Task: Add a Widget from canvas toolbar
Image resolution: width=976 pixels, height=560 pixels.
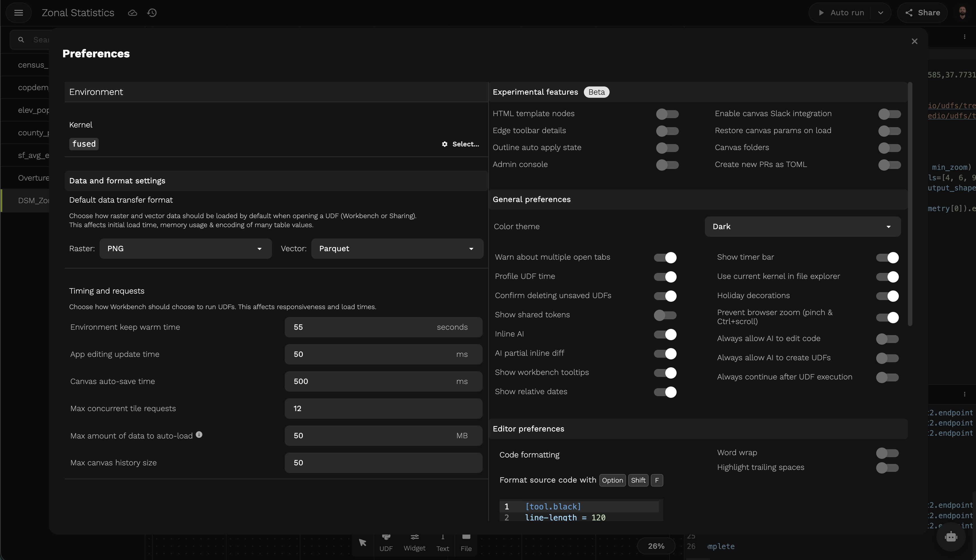Action: pyautogui.click(x=414, y=543)
